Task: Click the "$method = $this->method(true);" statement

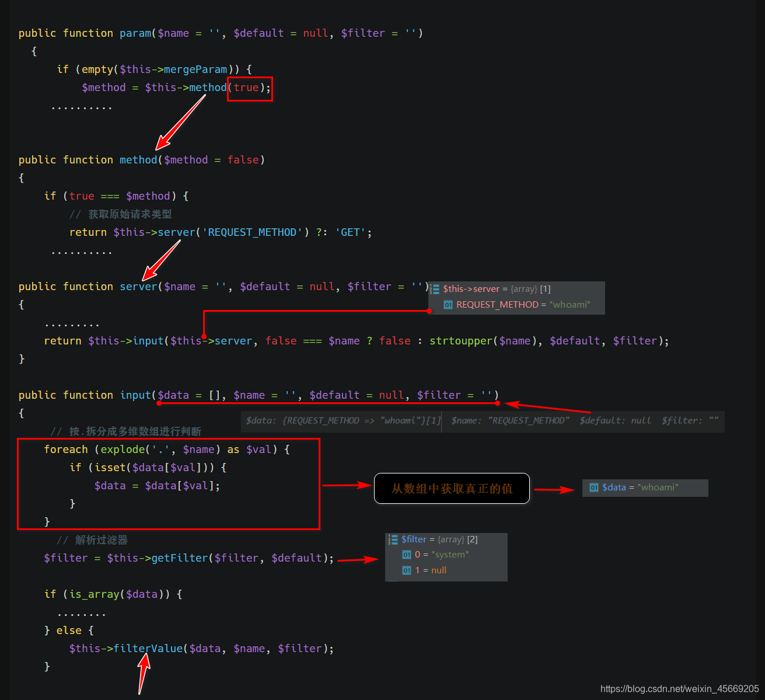Action: coord(176,88)
